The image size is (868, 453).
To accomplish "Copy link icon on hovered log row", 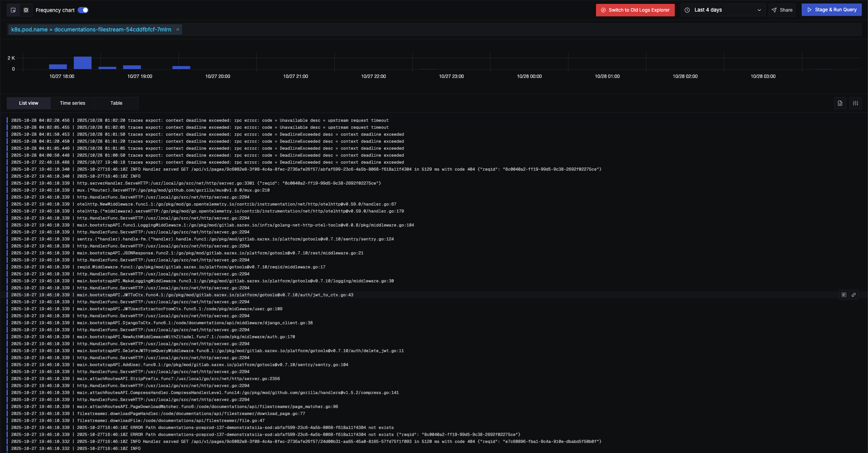I will (x=854, y=295).
